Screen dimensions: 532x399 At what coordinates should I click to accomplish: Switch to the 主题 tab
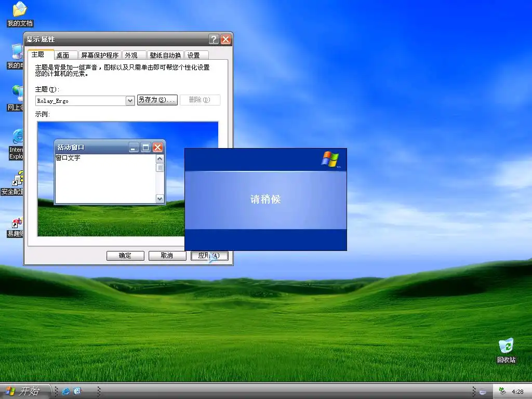(41, 55)
